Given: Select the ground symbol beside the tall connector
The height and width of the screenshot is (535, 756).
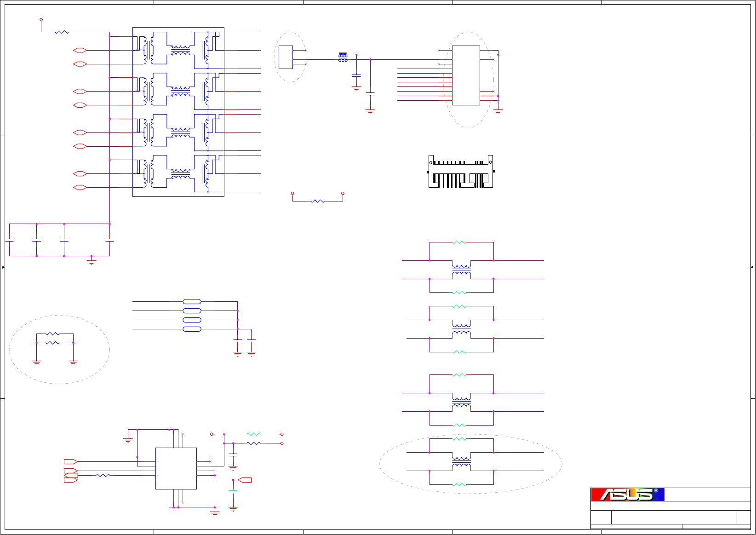Looking at the screenshot, I should 498,111.
